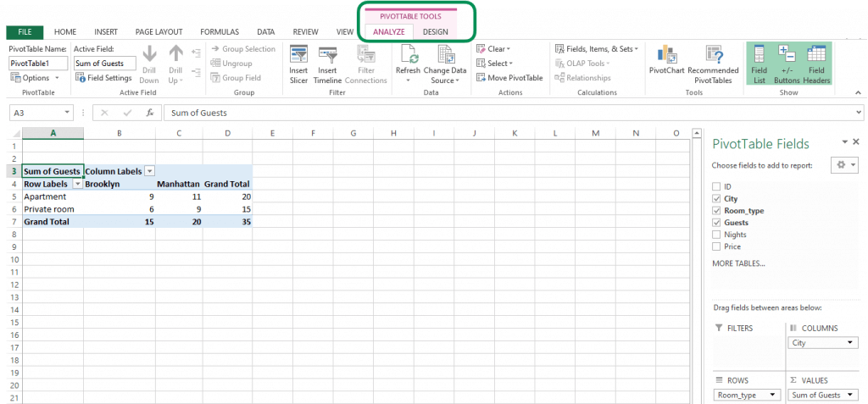This screenshot has height=404, width=868.
Task: Expand the Column Labels filter dropdown
Action: [x=150, y=171]
